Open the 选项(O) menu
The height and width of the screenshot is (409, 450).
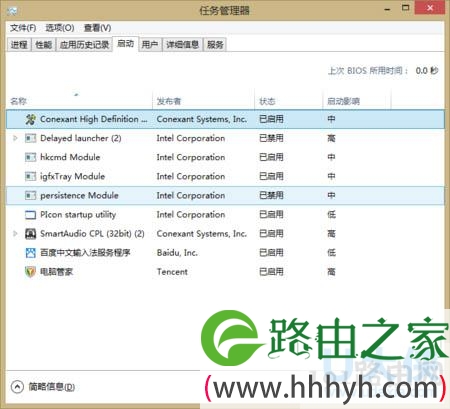coord(60,28)
